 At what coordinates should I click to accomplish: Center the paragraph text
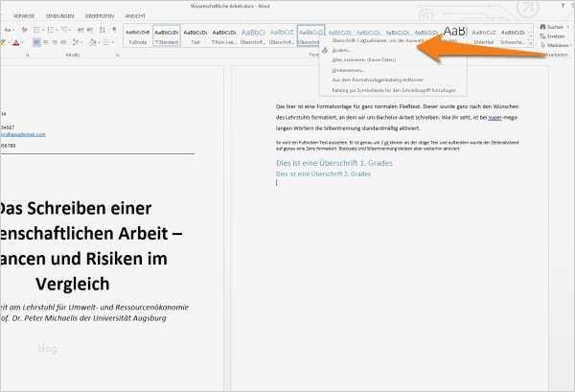coord(46,42)
